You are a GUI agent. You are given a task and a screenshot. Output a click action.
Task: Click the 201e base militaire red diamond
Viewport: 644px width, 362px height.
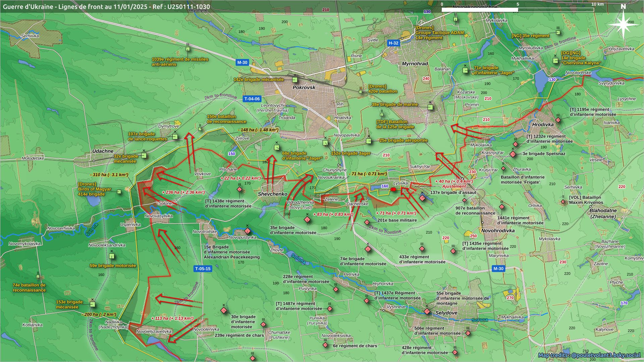coord(367,222)
